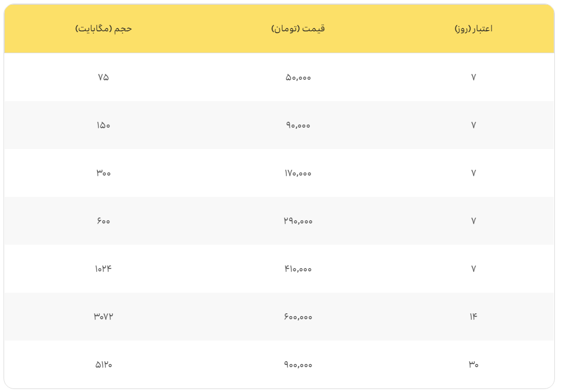The width and height of the screenshot is (562, 392).
Task: Click the اعتبار (روز) column header
Action: click(x=473, y=28)
